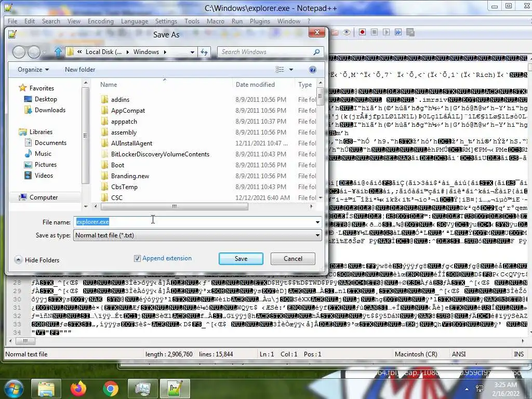Click the network icon in system tray
532x399 pixels.
coord(480,389)
